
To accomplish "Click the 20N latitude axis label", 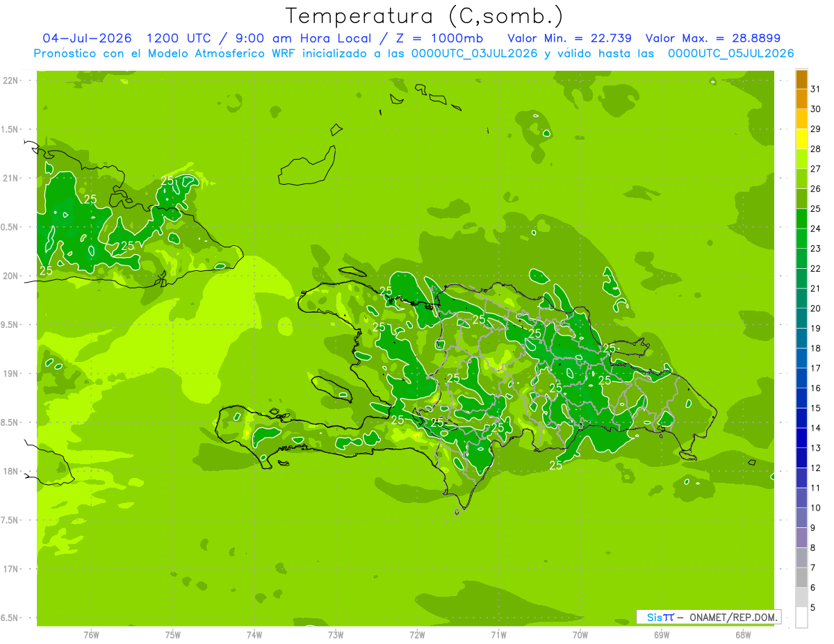I will (x=10, y=276).
